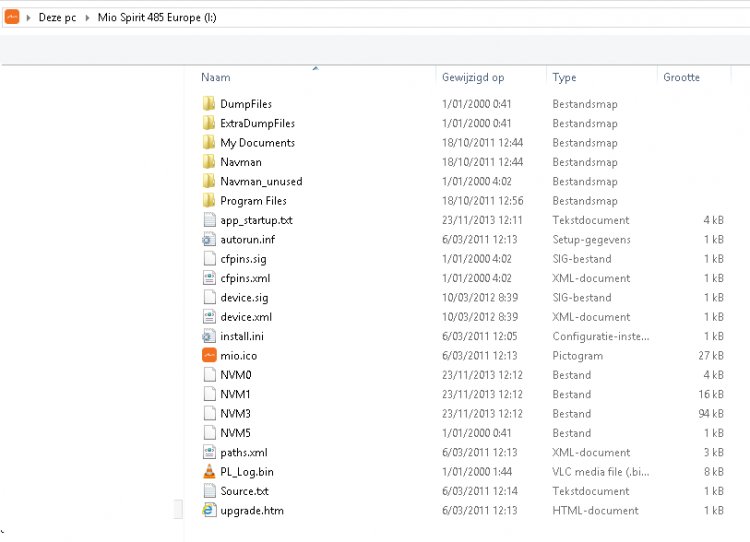
Task: Select Mio Spirit 485 Europe (I:) breadcrumb
Action: point(157,18)
